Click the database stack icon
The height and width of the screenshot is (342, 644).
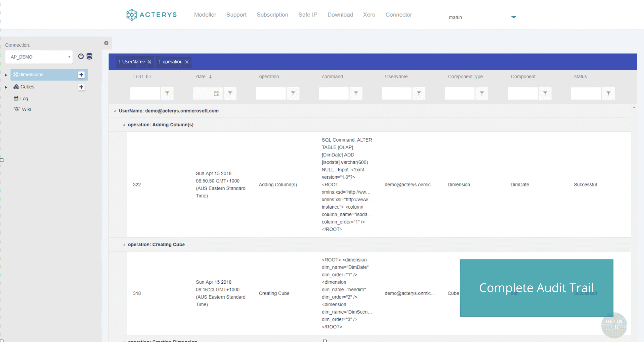(x=89, y=56)
